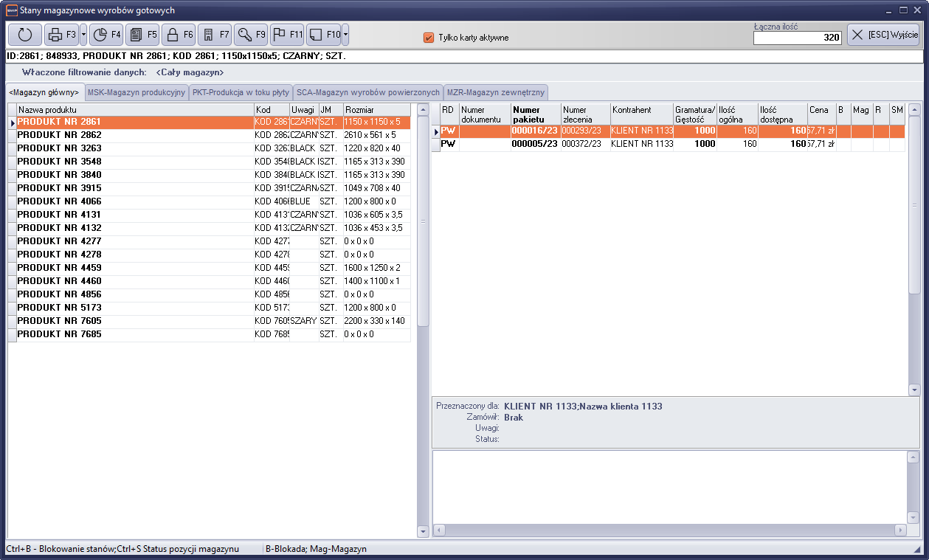Click the Łączna ilość input field
Viewport: 929px width, 560px height.
click(797, 38)
